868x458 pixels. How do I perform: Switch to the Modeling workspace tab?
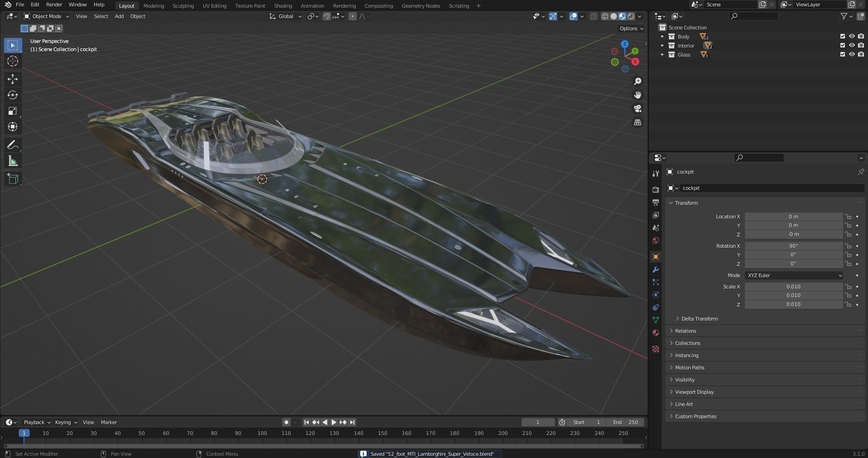coord(153,6)
